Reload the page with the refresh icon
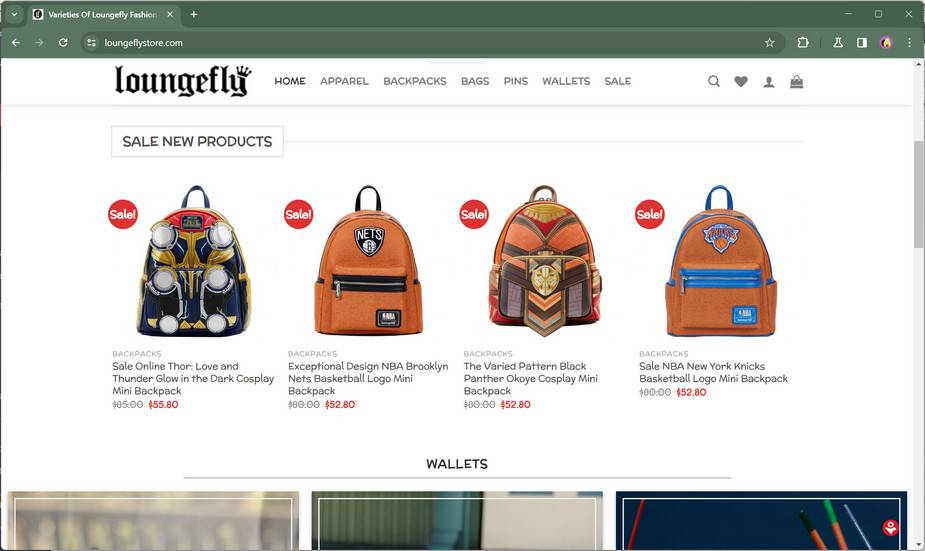Screen dimensions: 925x551 (63, 42)
